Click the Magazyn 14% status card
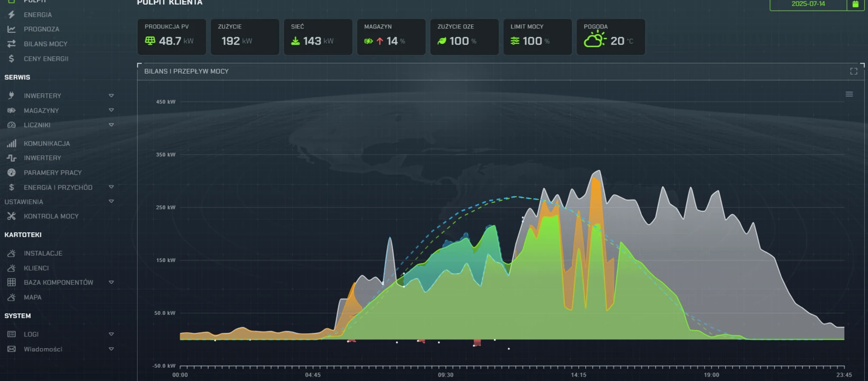This screenshot has height=381, width=868. pyautogui.click(x=391, y=37)
